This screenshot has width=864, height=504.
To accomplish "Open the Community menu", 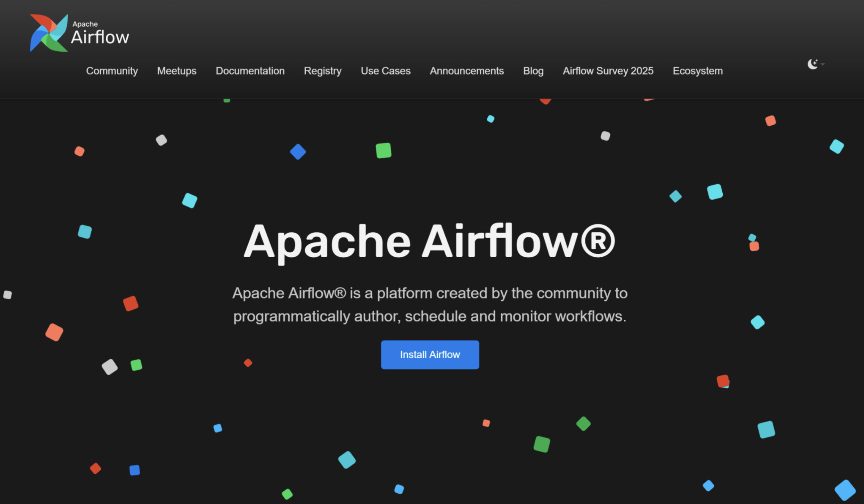I will pos(112,70).
